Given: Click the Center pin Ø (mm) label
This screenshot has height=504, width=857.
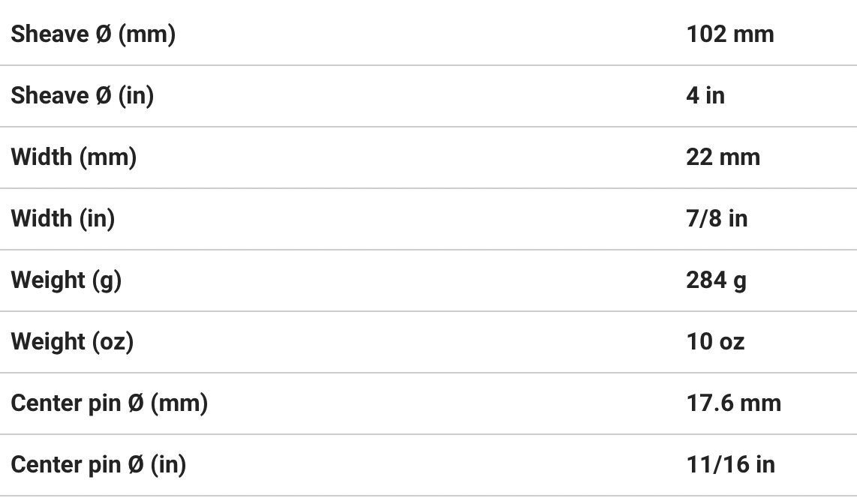Looking at the screenshot, I should tap(109, 403).
